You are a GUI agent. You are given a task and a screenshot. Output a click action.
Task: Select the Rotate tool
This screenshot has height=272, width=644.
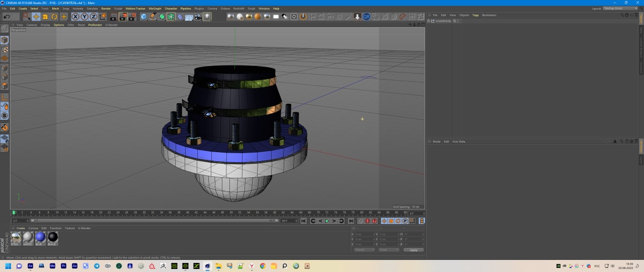point(54,17)
